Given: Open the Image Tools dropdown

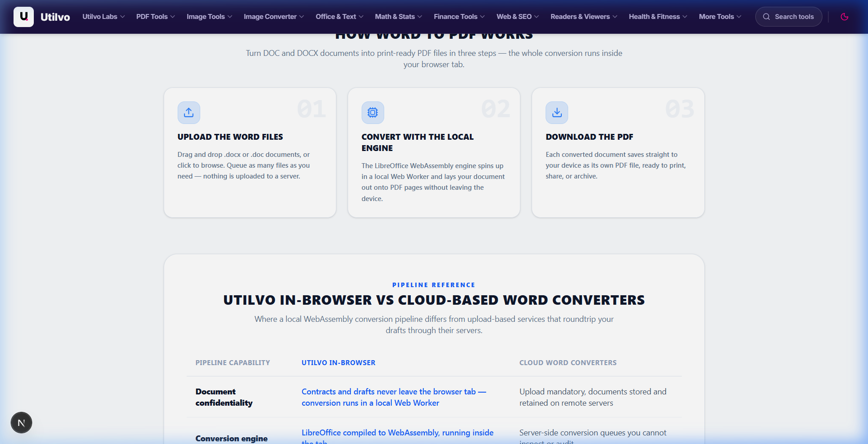Looking at the screenshot, I should (210, 17).
